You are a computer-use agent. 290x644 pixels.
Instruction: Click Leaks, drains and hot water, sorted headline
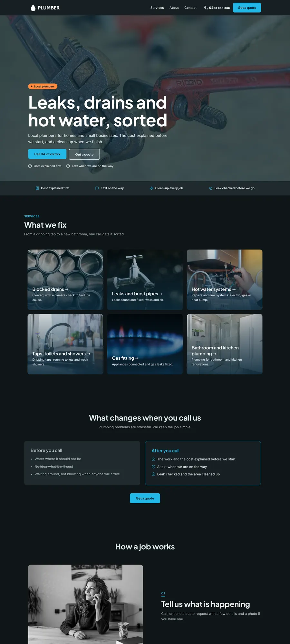point(98,111)
